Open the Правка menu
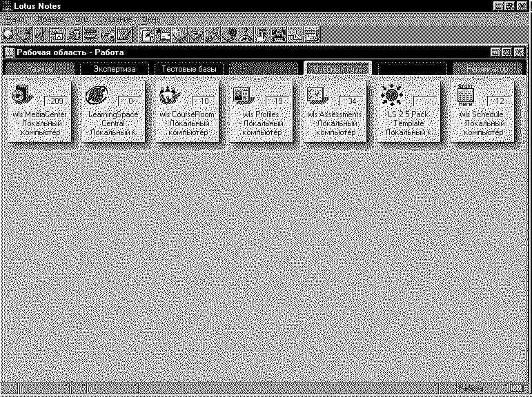 tap(50, 19)
